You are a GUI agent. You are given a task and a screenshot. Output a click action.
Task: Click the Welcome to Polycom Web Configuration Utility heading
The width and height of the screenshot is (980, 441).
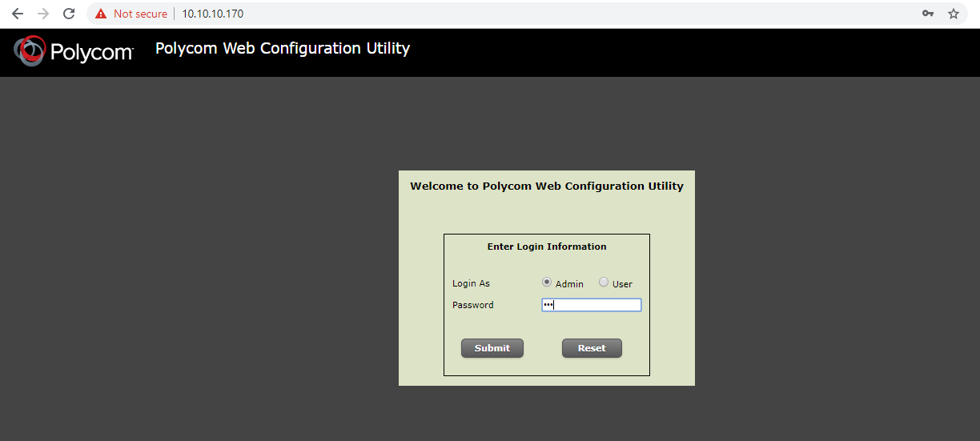tap(547, 186)
